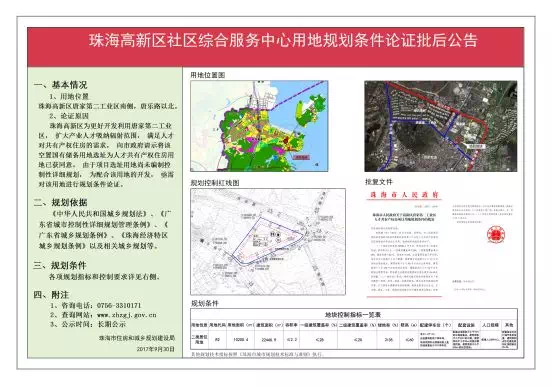Click the 珠海市住房和城乡规划建设局 signature
The width and height of the screenshot is (552, 387).
pyautogui.click(x=137, y=338)
